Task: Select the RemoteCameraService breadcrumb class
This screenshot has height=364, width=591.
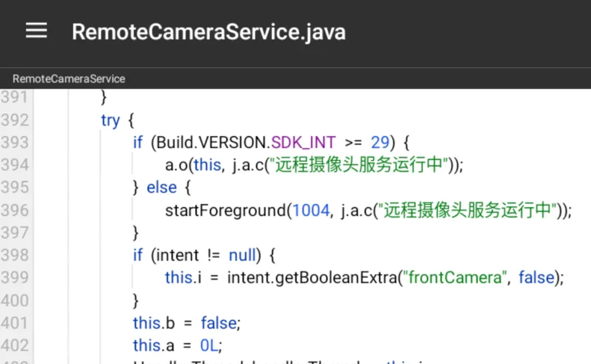Action: (68, 79)
